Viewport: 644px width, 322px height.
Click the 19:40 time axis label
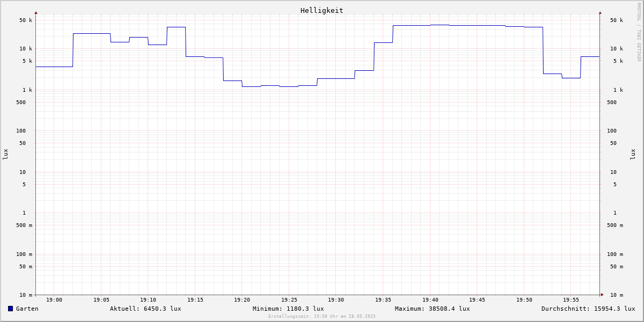click(x=430, y=300)
